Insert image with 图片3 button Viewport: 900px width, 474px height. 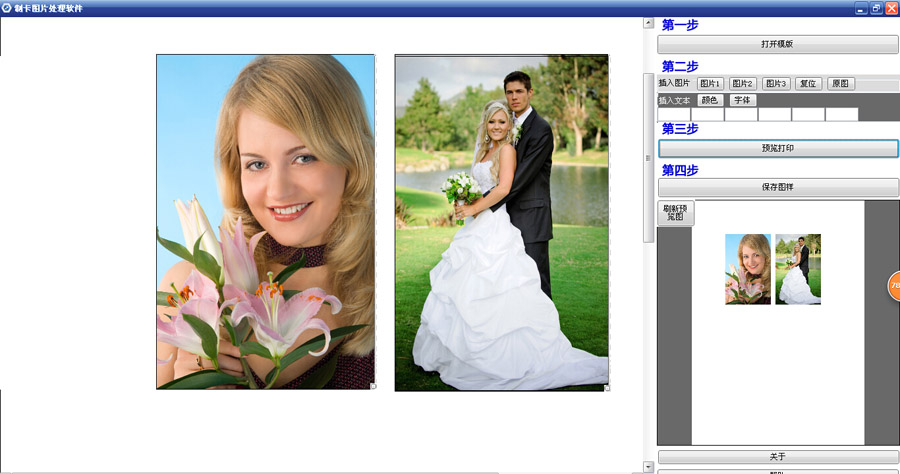775,84
